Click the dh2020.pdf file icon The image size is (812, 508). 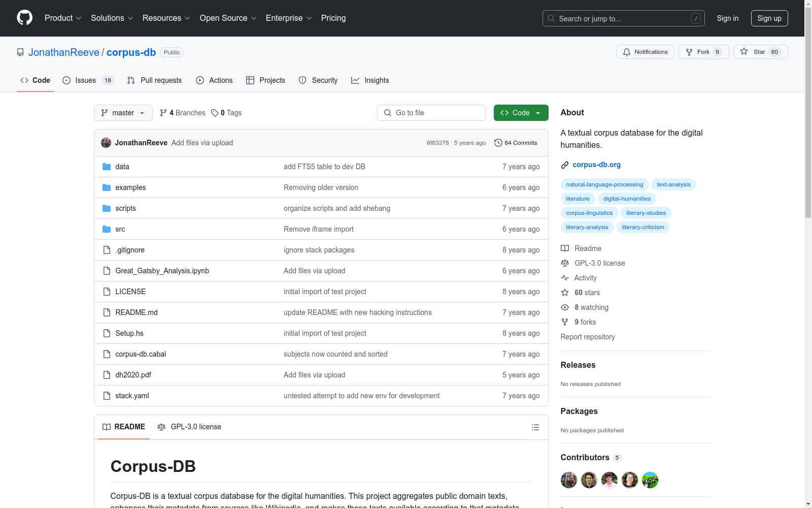(107, 375)
